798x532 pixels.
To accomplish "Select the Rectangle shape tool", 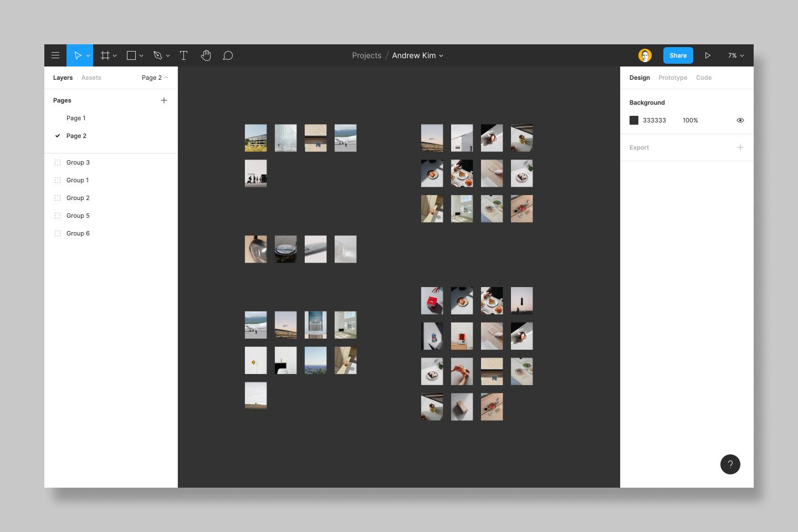I will coord(131,55).
